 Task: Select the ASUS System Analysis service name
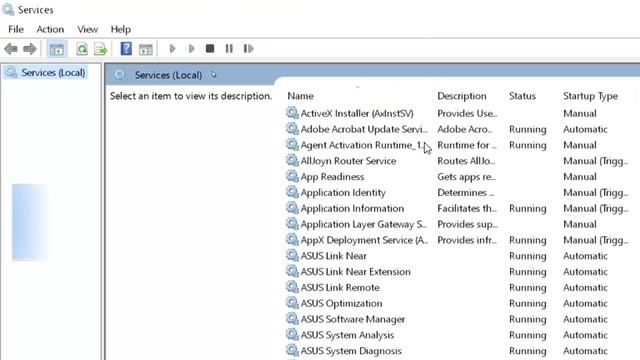click(x=347, y=336)
